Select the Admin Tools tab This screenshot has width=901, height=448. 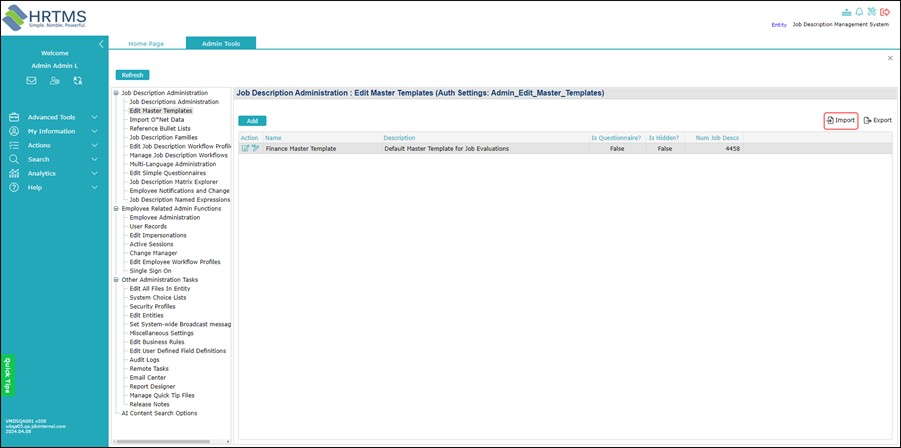(221, 44)
